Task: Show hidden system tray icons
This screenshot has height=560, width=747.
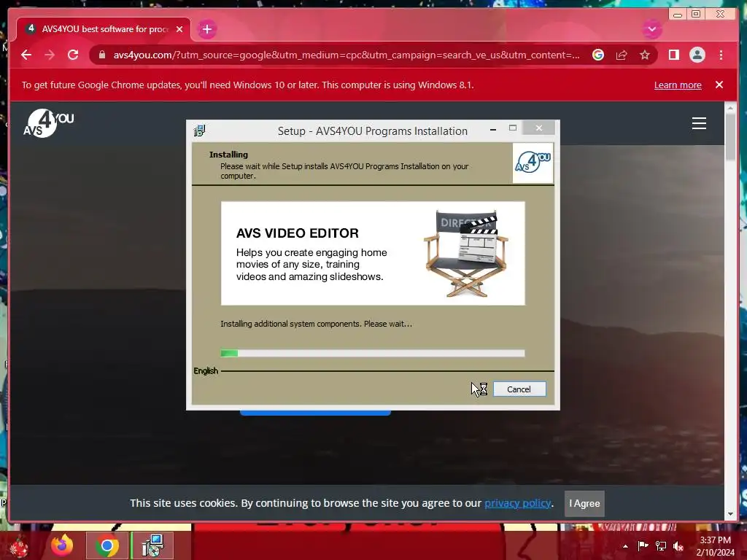Action: click(x=625, y=546)
